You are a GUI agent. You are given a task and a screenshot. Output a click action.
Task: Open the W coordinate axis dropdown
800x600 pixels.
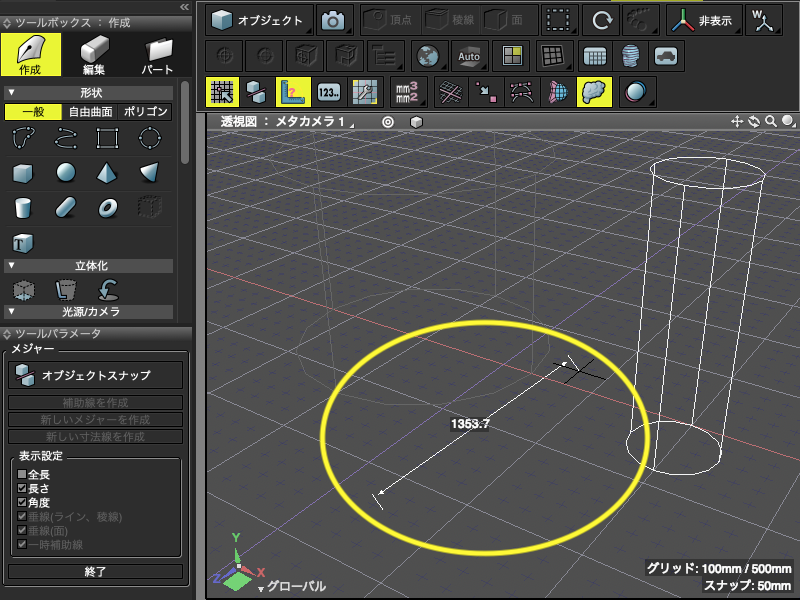(764, 20)
